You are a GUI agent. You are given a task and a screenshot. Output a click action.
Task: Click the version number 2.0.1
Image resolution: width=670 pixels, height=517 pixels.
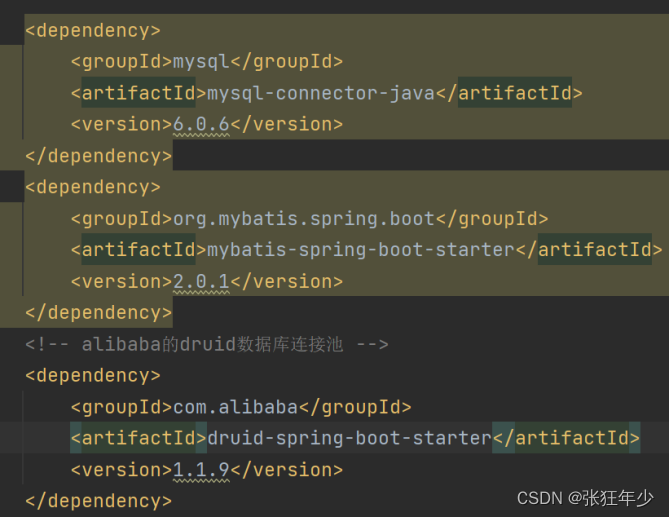[201, 282]
